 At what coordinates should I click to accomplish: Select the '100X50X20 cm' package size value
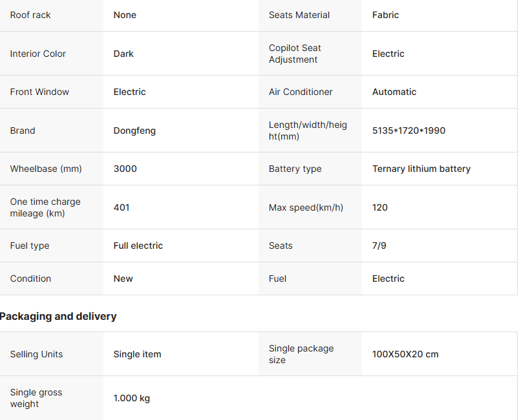(405, 354)
